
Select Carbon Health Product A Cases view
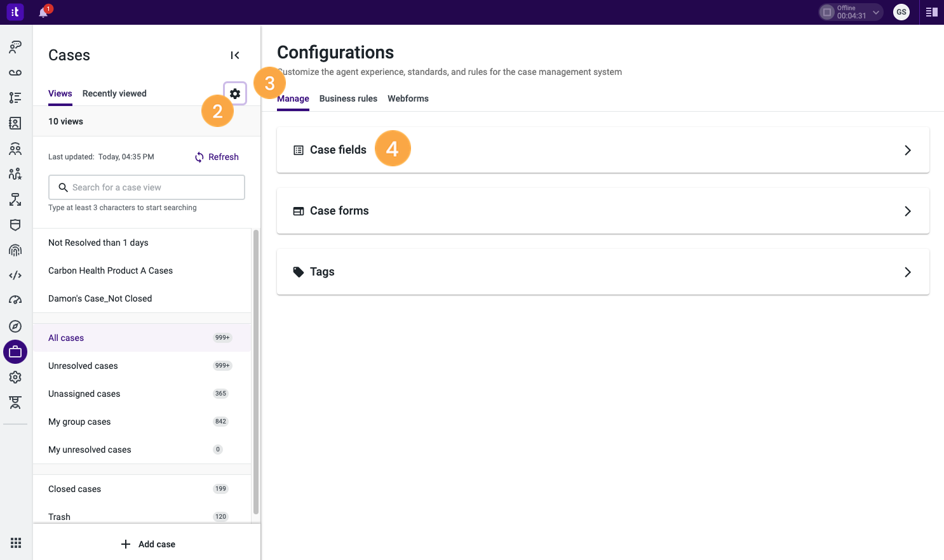click(142, 270)
